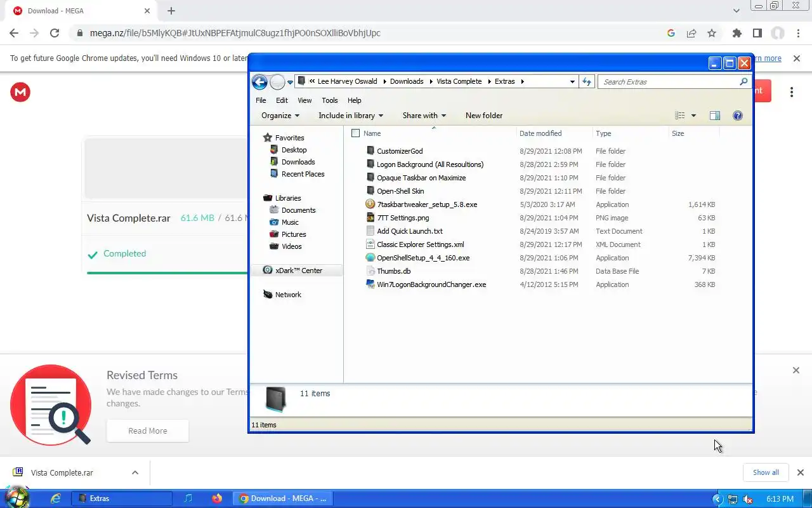Open the address bar history dropdown
This screenshot has height=508, width=812.
point(572,82)
